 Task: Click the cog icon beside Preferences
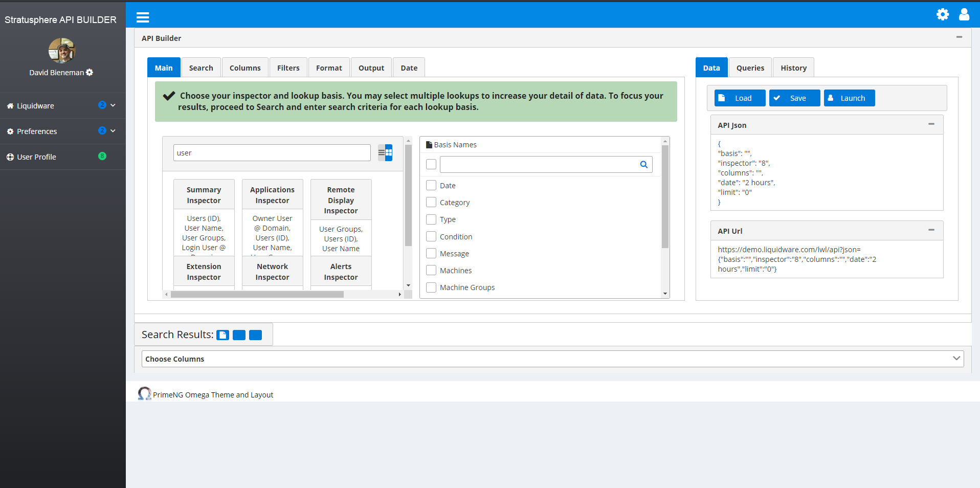point(10,131)
